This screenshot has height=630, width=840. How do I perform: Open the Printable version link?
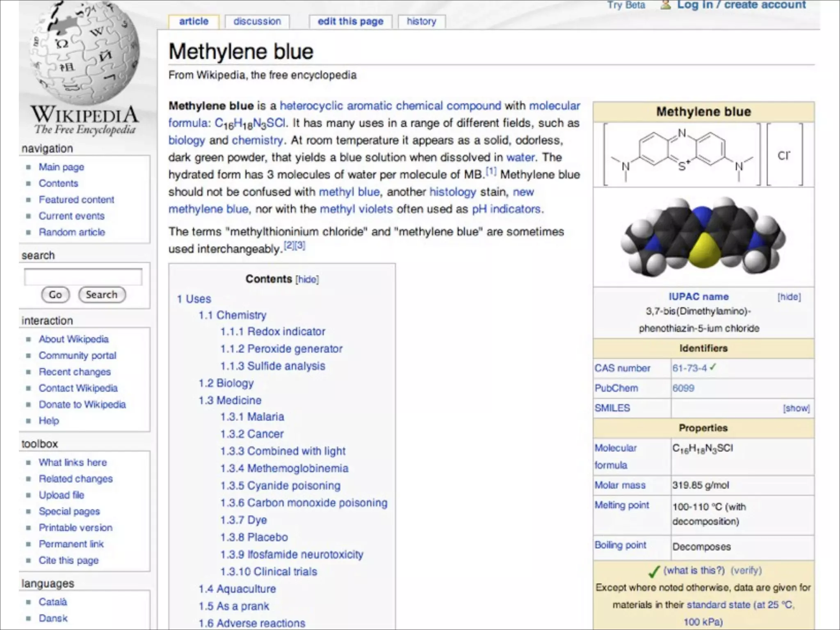pyautogui.click(x=75, y=528)
